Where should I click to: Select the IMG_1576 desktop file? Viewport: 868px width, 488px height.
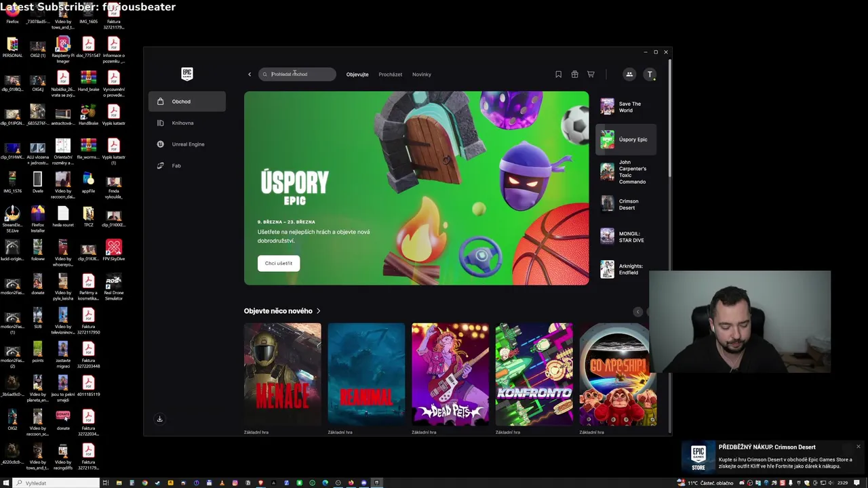click(12, 183)
